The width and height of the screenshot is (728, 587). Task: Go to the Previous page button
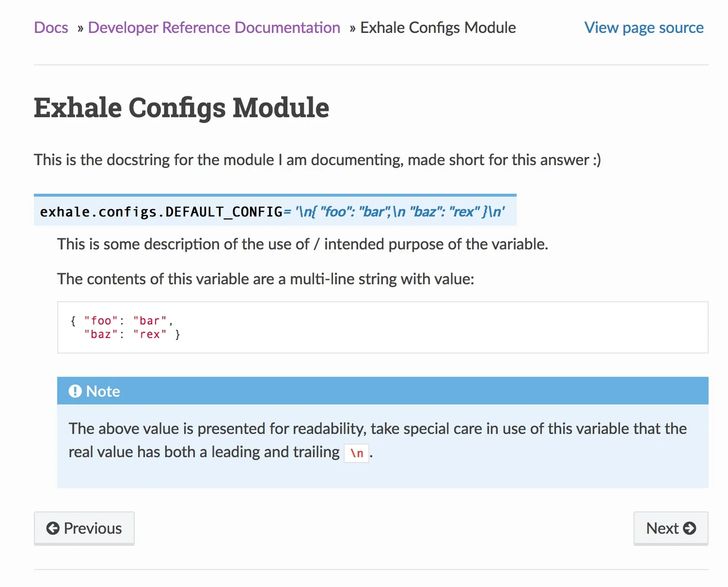coord(84,528)
